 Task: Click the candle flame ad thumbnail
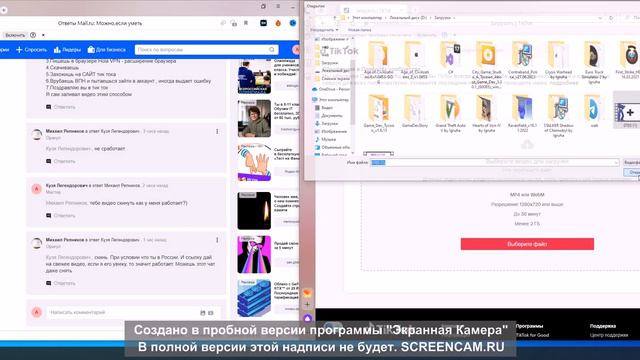click(x=254, y=211)
